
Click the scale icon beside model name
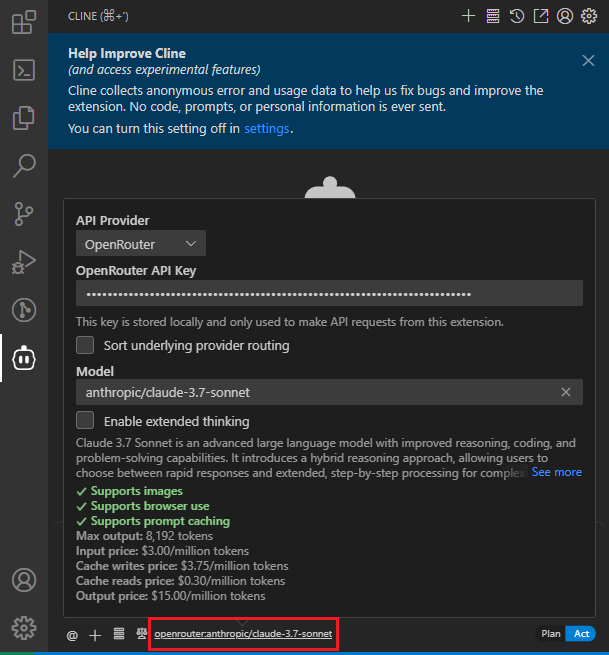click(x=142, y=634)
